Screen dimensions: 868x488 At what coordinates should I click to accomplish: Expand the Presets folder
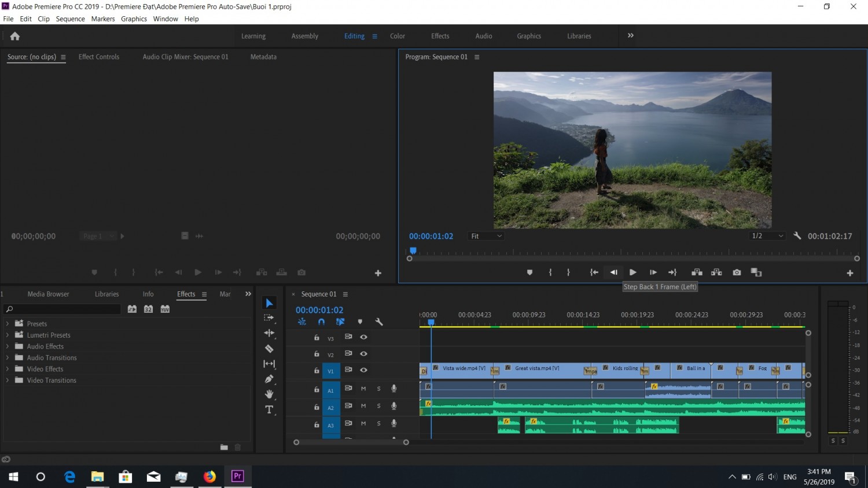7,324
